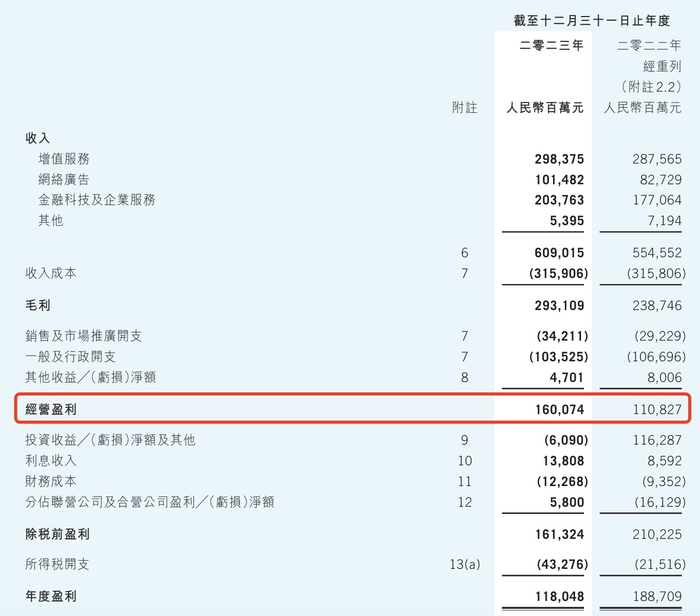Select 2022 annual profit value 188,709
Viewport: 700px width, 616px height.
(657, 596)
